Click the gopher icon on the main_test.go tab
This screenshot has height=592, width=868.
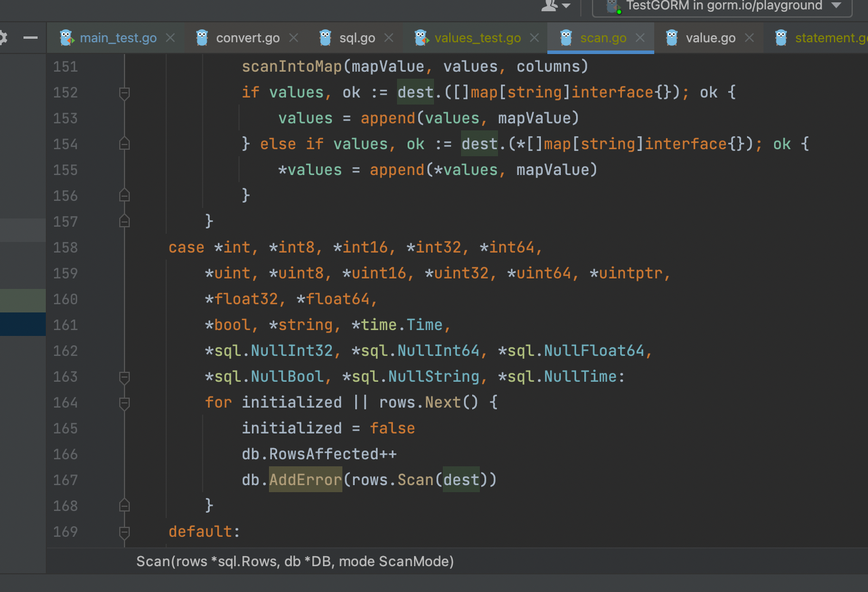coord(65,38)
